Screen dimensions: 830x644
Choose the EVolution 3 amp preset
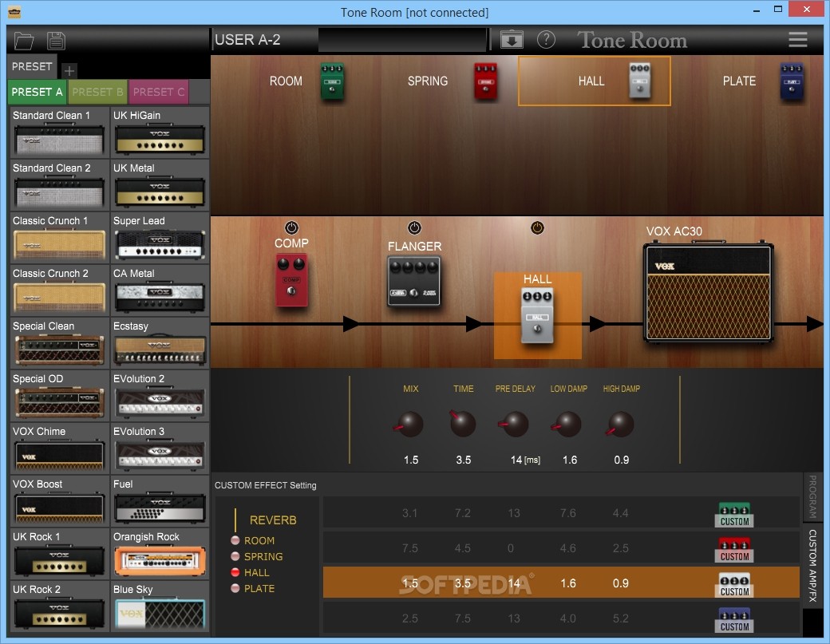(160, 448)
